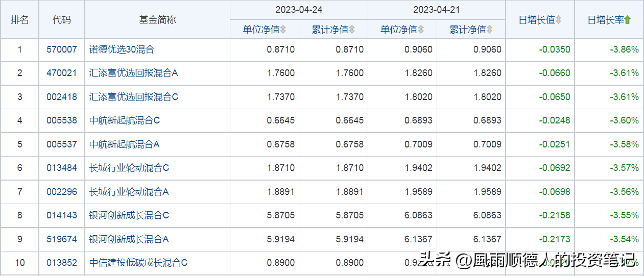Select the -0.2158 daily growth value
644x276 pixels.
(x=555, y=215)
